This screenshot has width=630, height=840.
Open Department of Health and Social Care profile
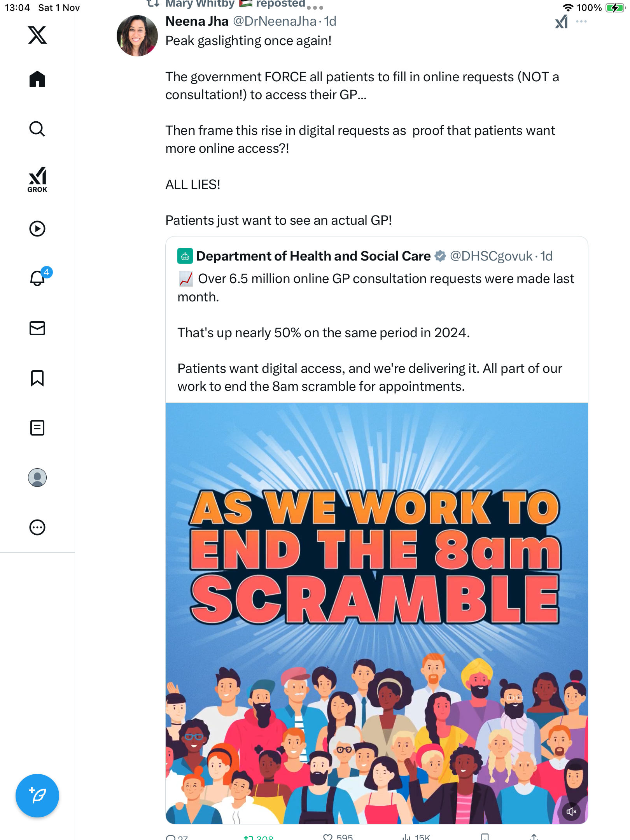pos(313,256)
